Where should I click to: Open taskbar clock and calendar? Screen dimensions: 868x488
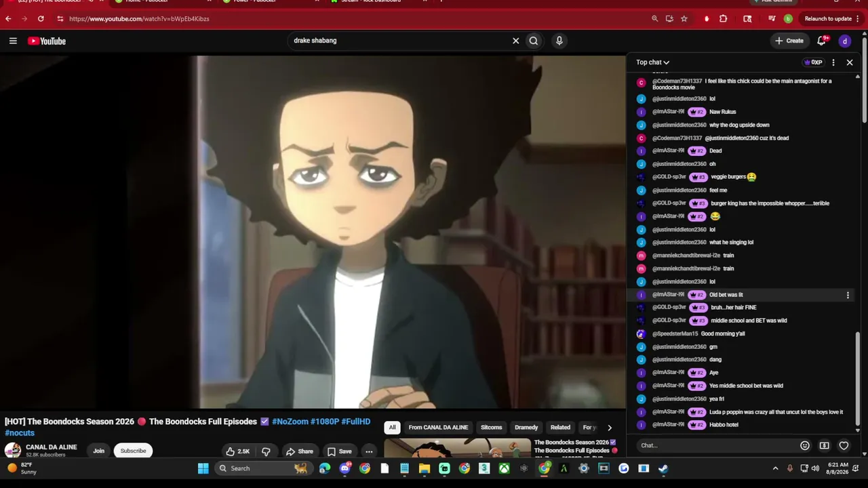point(838,468)
